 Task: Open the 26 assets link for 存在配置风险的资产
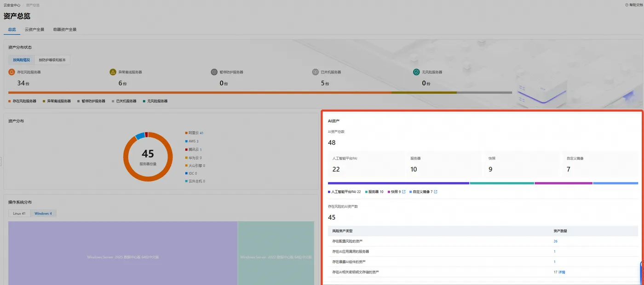tap(556, 241)
